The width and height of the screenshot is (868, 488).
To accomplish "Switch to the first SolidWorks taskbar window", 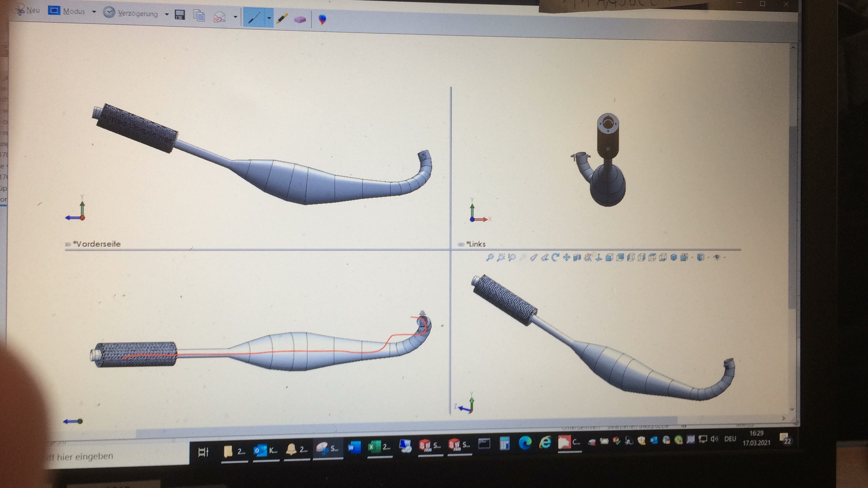I will click(429, 446).
